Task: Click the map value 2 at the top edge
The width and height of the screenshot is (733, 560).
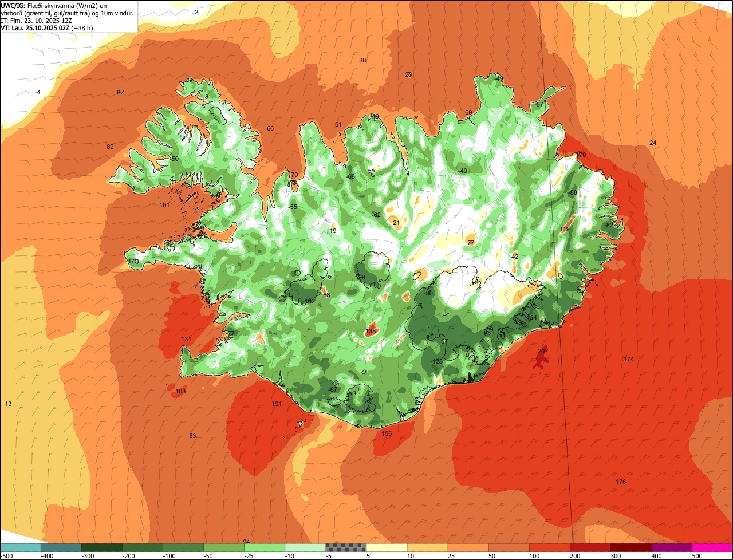Action: [x=196, y=11]
